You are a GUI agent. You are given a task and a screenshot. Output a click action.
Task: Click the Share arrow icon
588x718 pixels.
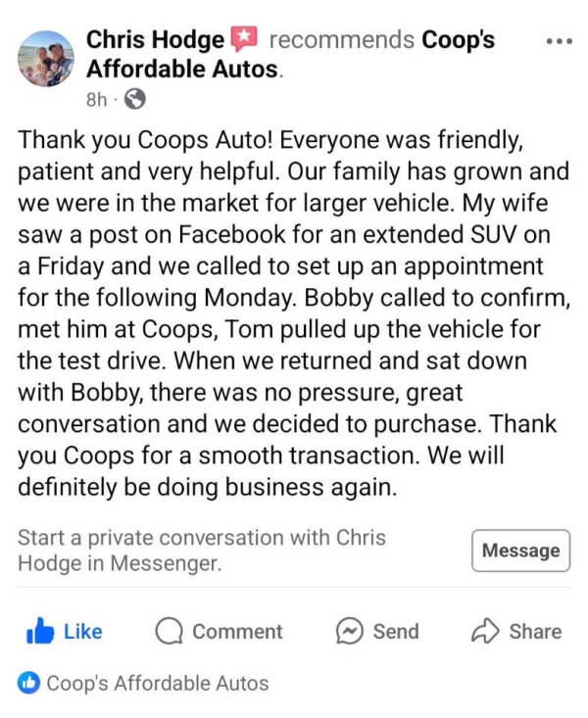(485, 632)
